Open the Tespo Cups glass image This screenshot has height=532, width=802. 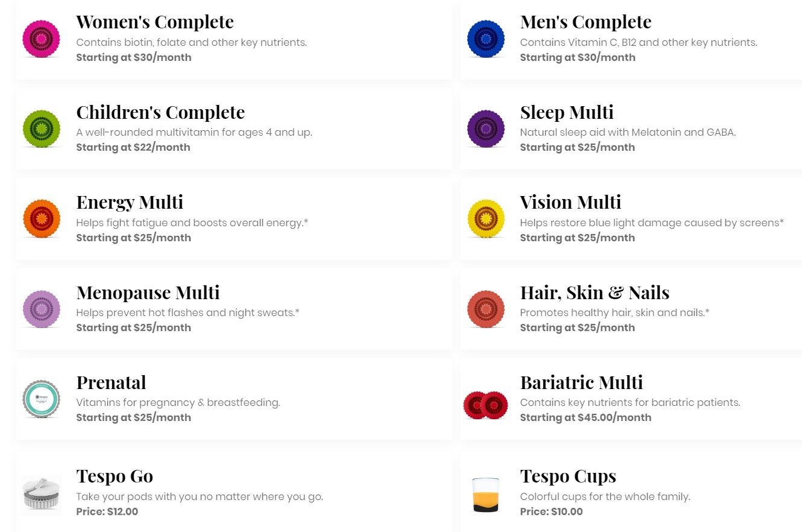pos(486,495)
